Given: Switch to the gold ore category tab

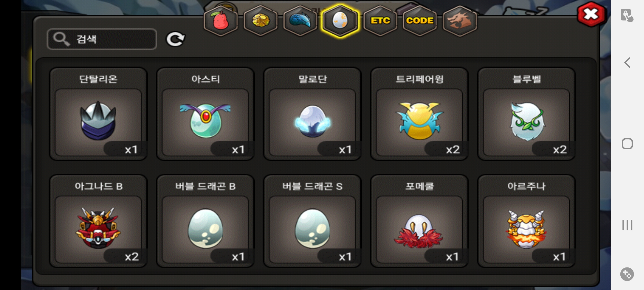Looking at the screenshot, I should click(x=261, y=21).
